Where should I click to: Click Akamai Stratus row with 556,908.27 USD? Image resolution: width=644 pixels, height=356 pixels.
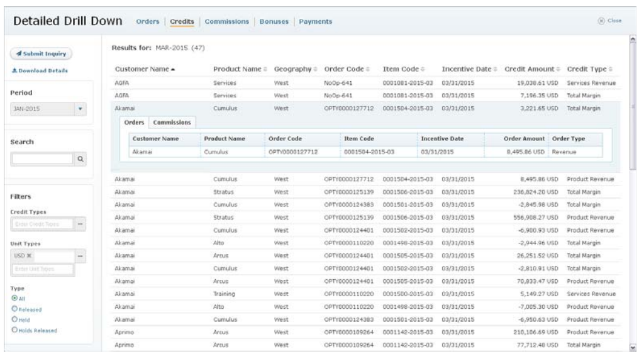(365, 218)
